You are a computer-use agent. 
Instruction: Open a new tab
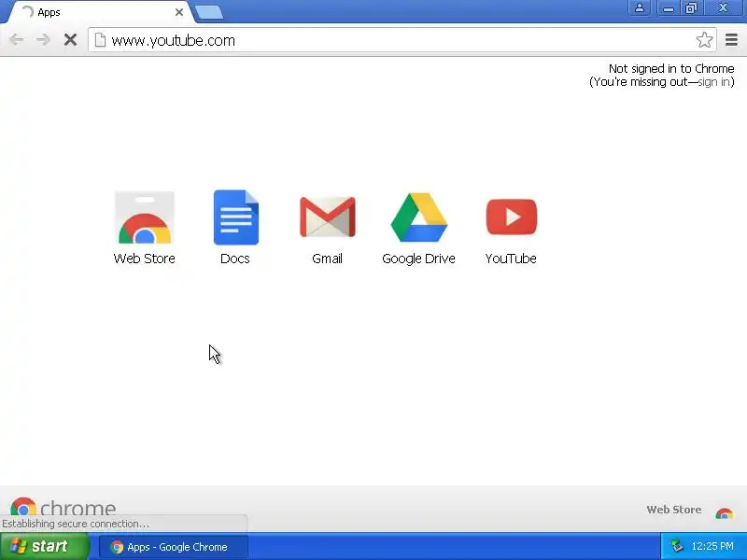(208, 13)
